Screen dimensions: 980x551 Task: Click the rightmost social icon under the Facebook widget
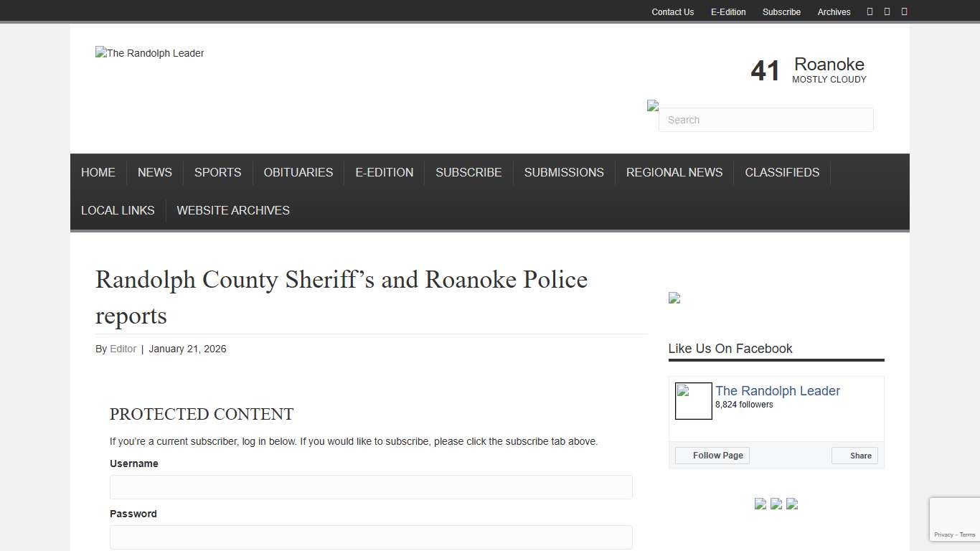click(792, 504)
